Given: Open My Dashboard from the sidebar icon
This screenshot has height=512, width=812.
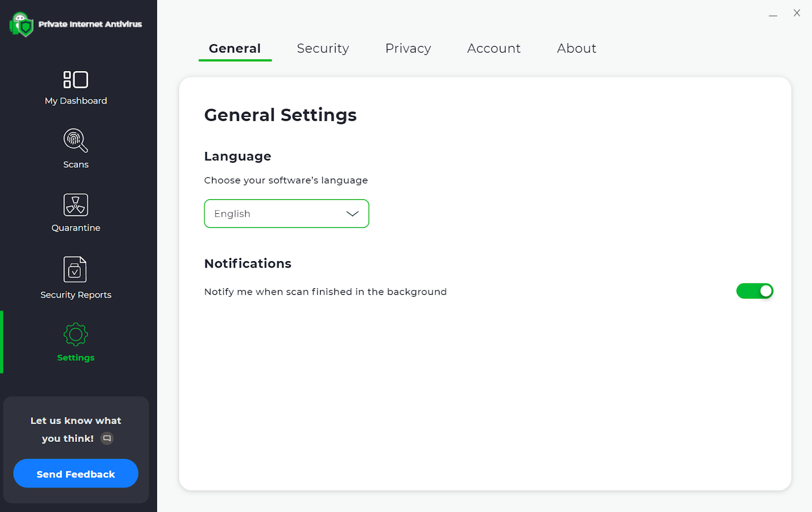Looking at the screenshot, I should (x=76, y=80).
